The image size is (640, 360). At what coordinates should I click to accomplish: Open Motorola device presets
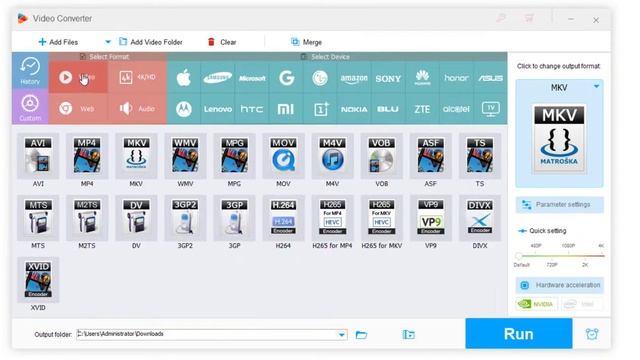[184, 109]
